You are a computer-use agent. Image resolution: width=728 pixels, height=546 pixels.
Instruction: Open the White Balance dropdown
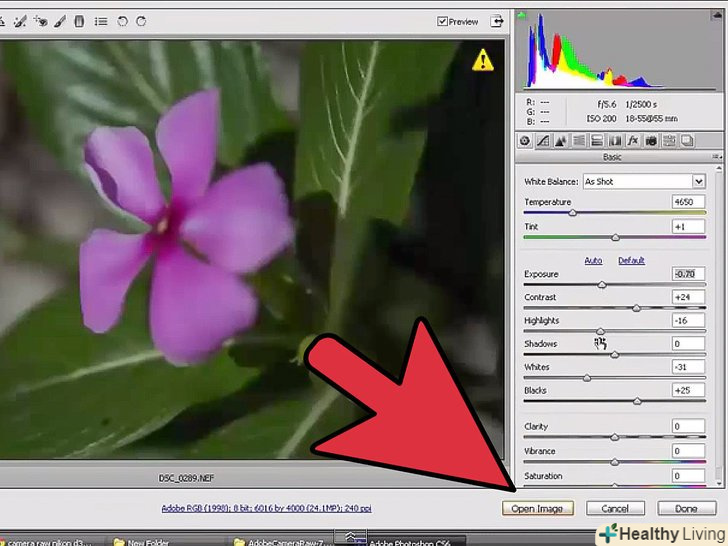tap(698, 181)
